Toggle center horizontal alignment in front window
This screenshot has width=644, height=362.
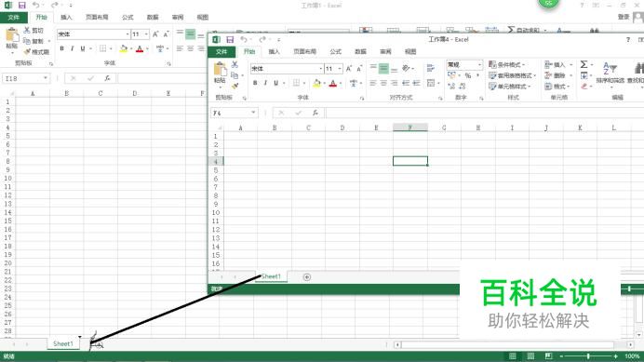[383, 83]
